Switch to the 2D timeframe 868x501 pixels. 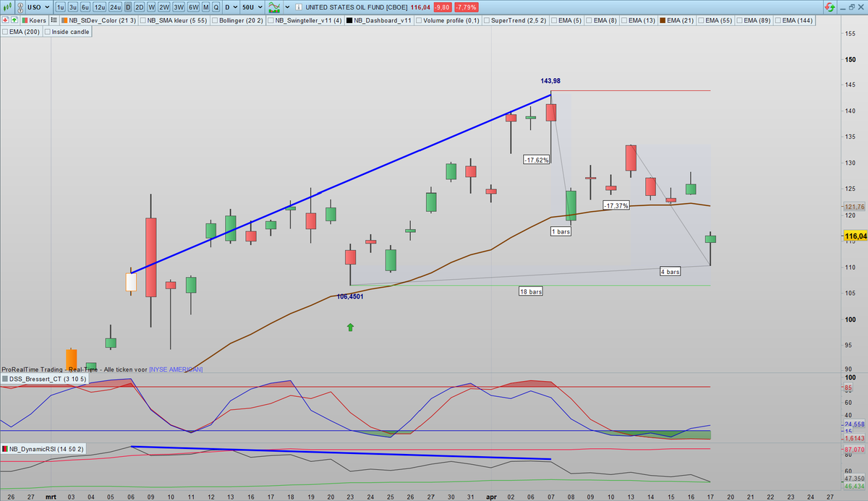coord(139,7)
